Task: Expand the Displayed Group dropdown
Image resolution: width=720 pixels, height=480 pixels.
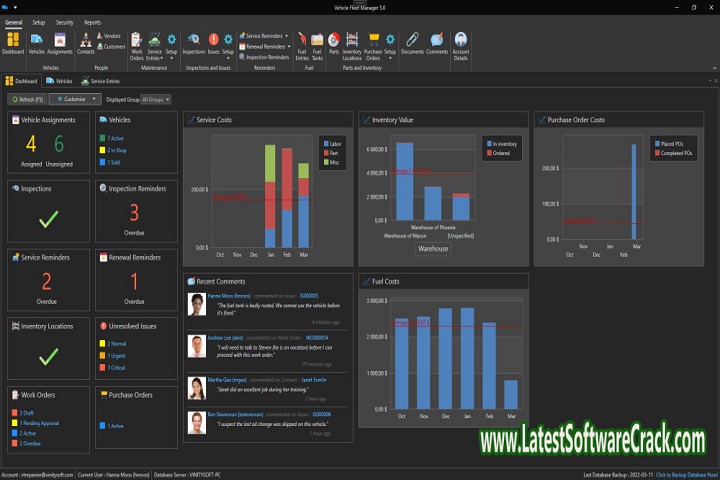Action: (156, 100)
